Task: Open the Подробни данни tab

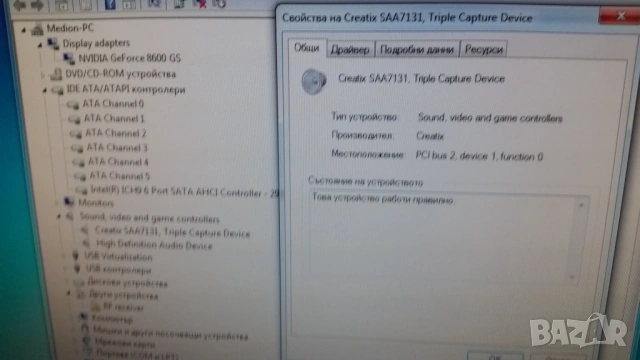Action: 417,49
